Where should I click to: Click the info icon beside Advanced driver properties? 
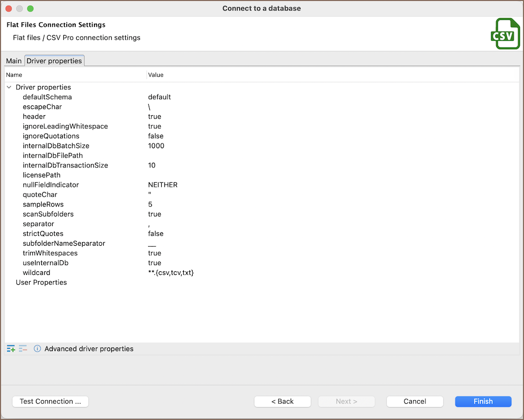coord(37,349)
